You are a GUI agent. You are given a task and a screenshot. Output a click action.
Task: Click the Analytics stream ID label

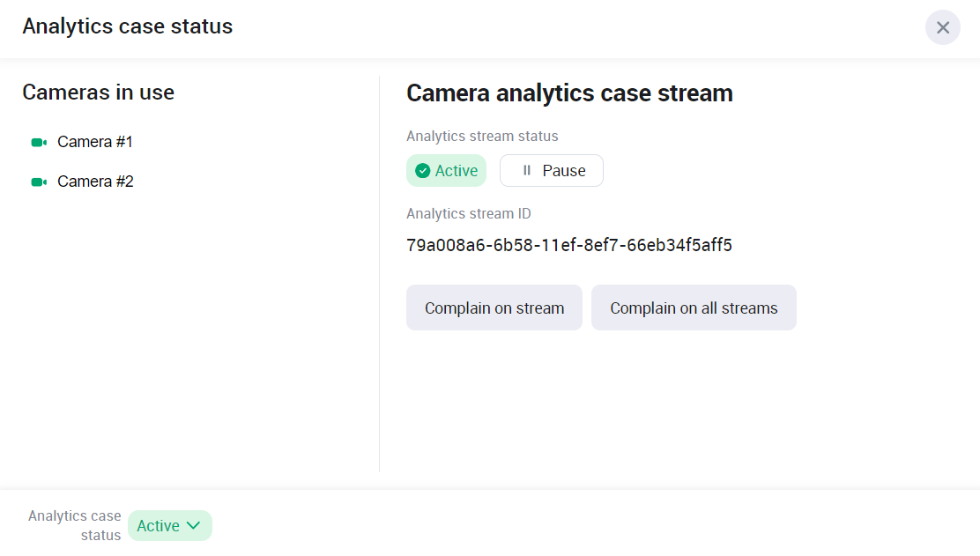[x=468, y=214]
